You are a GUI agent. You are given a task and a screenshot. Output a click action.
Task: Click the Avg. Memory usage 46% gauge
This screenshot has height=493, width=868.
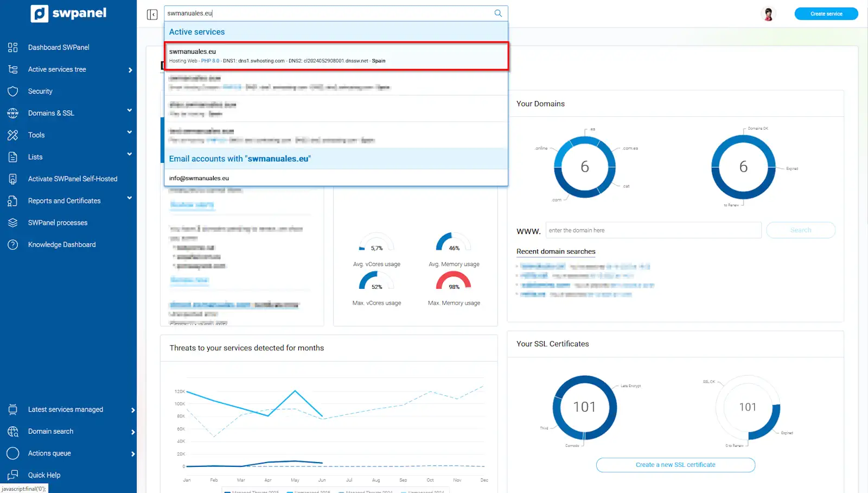pyautogui.click(x=454, y=243)
